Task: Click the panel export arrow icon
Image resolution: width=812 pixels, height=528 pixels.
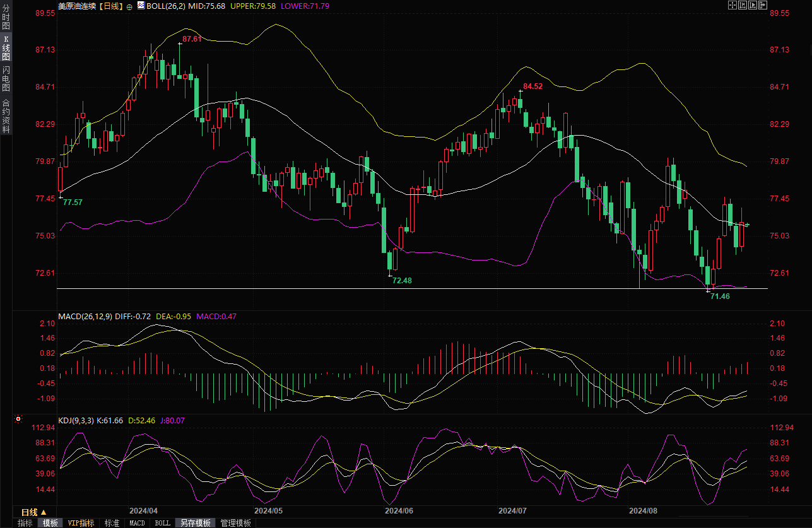Action: [x=763, y=5]
